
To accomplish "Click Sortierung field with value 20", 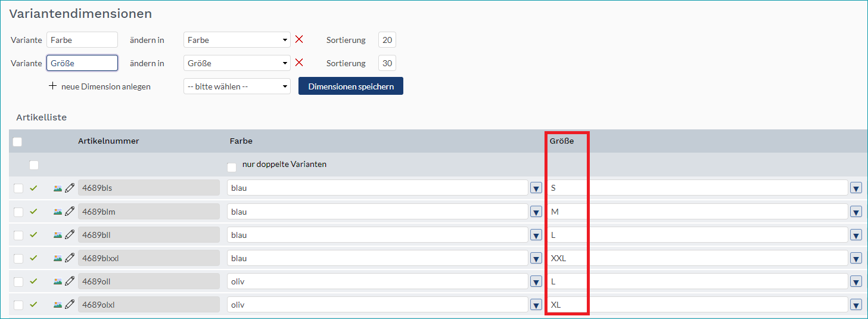I will point(387,40).
